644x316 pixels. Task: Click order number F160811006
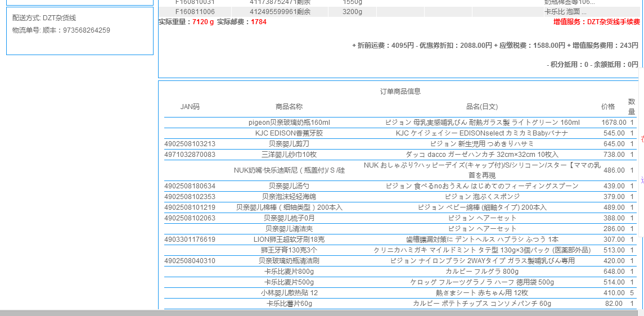click(195, 12)
